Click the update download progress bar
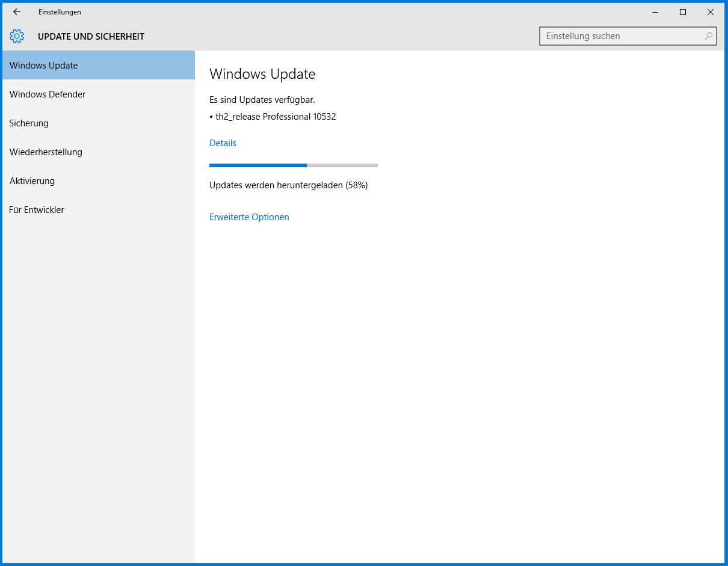728x566 pixels. pos(294,165)
